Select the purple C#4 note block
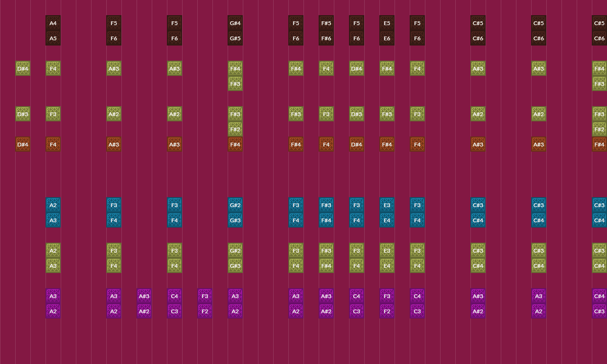Image resolution: width=607 pixels, height=364 pixels. [599, 296]
